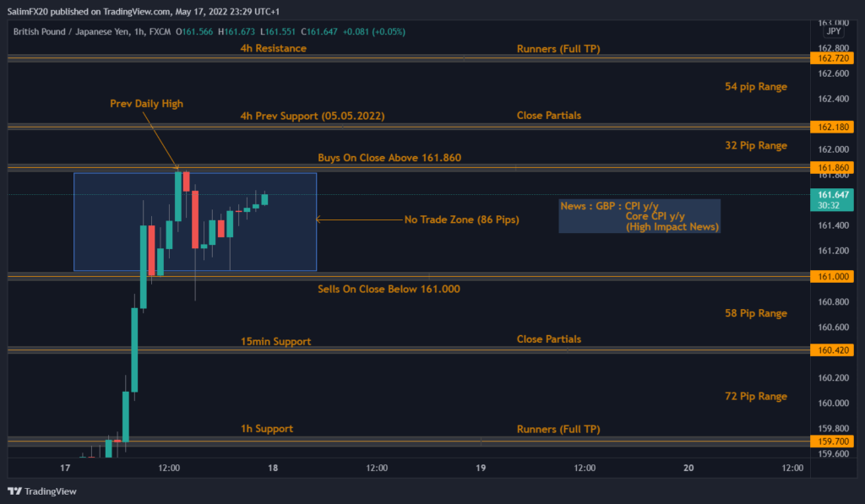
Task: Select the Buys On Close Above 161.860 text
Action: (x=389, y=158)
